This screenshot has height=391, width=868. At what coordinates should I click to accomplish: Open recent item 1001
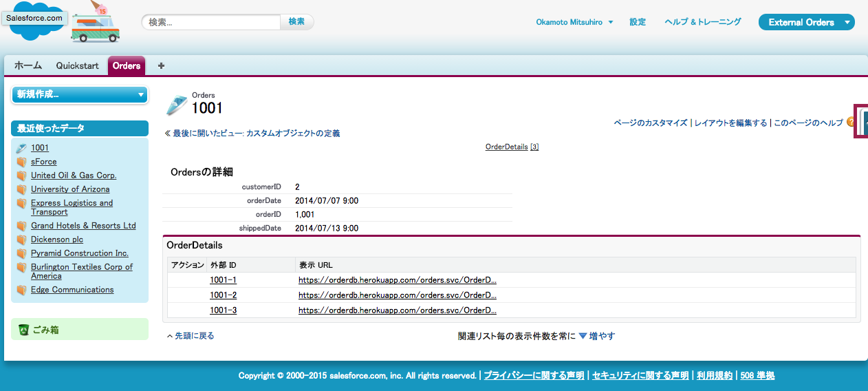pos(40,148)
